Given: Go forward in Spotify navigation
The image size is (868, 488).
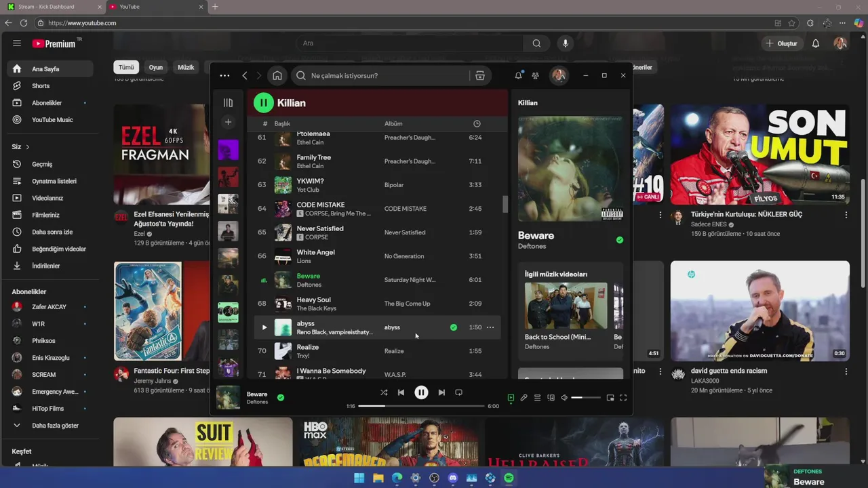Looking at the screenshot, I should pyautogui.click(x=258, y=76).
